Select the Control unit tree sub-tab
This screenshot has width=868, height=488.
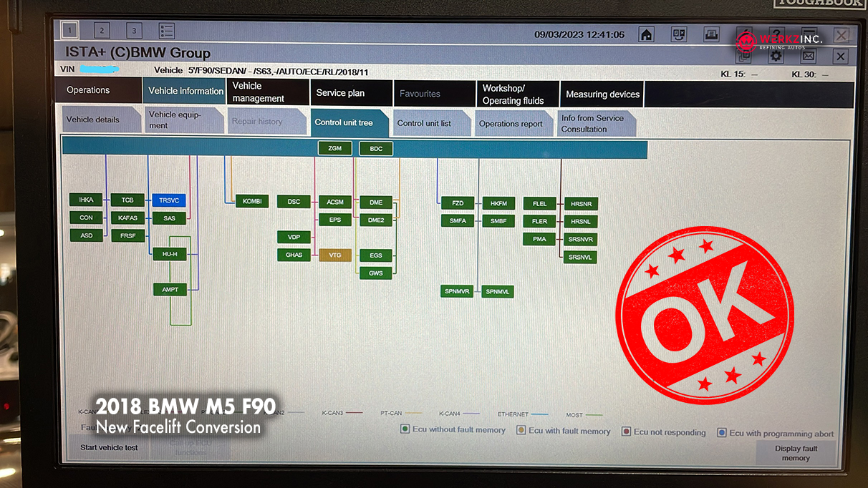pos(349,122)
